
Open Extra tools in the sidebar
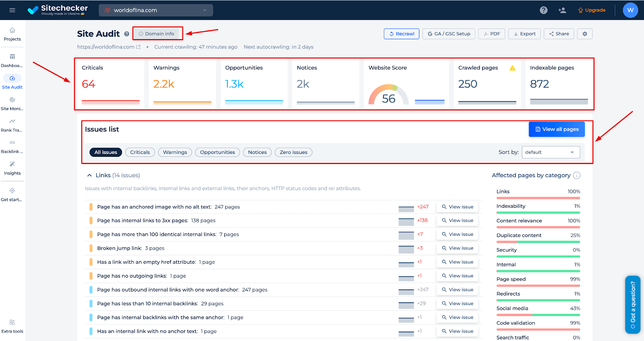click(12, 326)
